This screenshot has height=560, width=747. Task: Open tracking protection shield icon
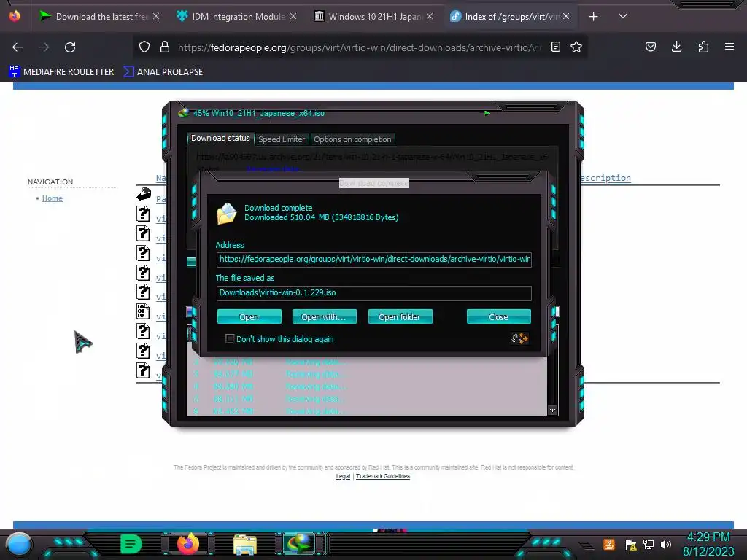tap(144, 47)
